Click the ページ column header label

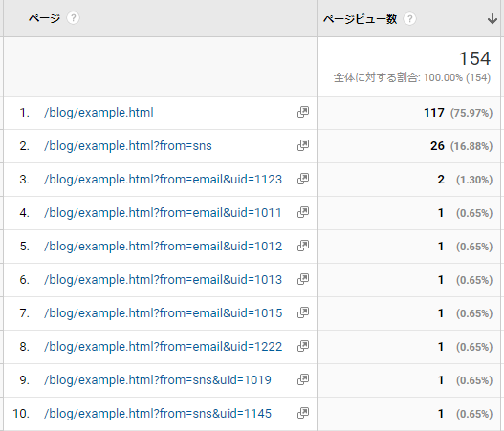(44, 18)
